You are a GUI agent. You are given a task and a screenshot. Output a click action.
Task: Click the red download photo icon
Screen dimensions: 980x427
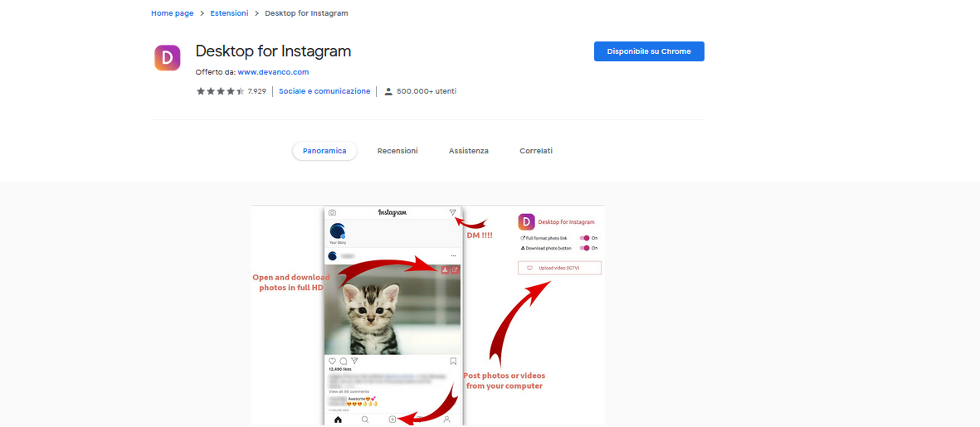click(x=445, y=270)
